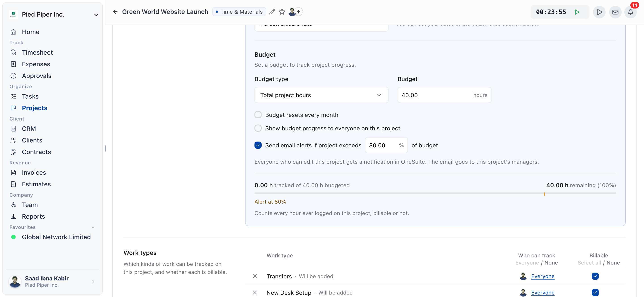This screenshot has height=297, width=644.
Task: Remove the New Desk Setup work type
Action: point(255,293)
